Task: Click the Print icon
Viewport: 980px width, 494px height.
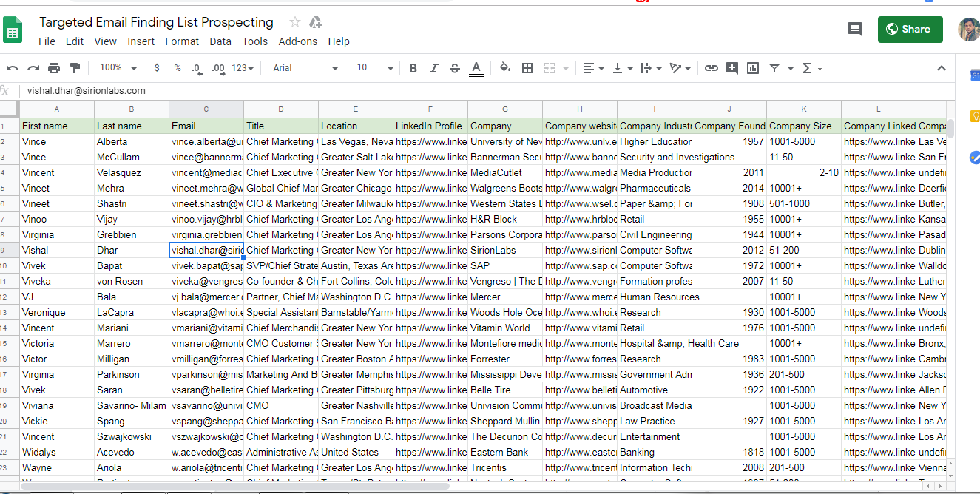Action: [54, 68]
